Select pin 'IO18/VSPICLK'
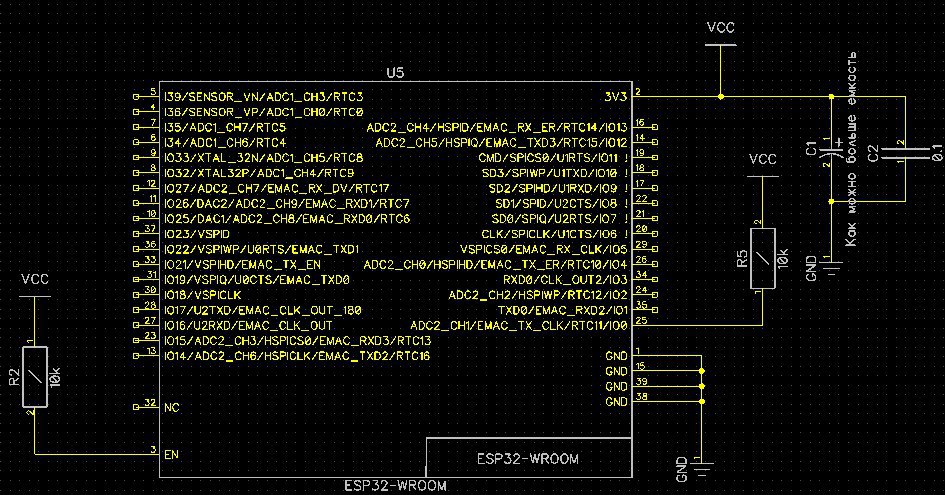This screenshot has width=945, height=495. click(x=202, y=295)
